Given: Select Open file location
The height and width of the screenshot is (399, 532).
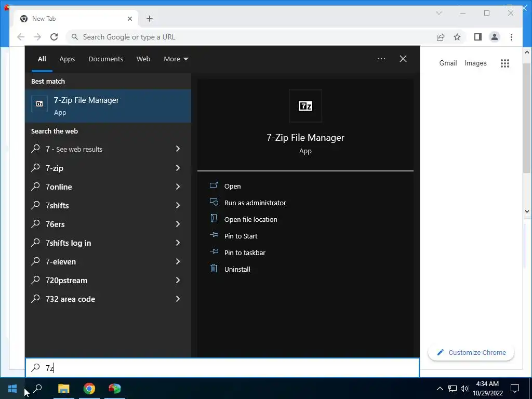Looking at the screenshot, I should point(251,220).
